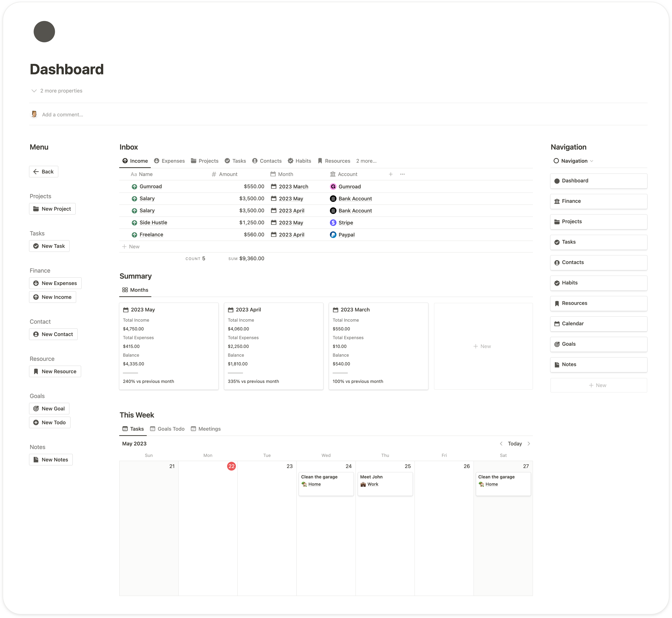Open the 2023 March summary card
The image size is (672, 618).
point(378,346)
